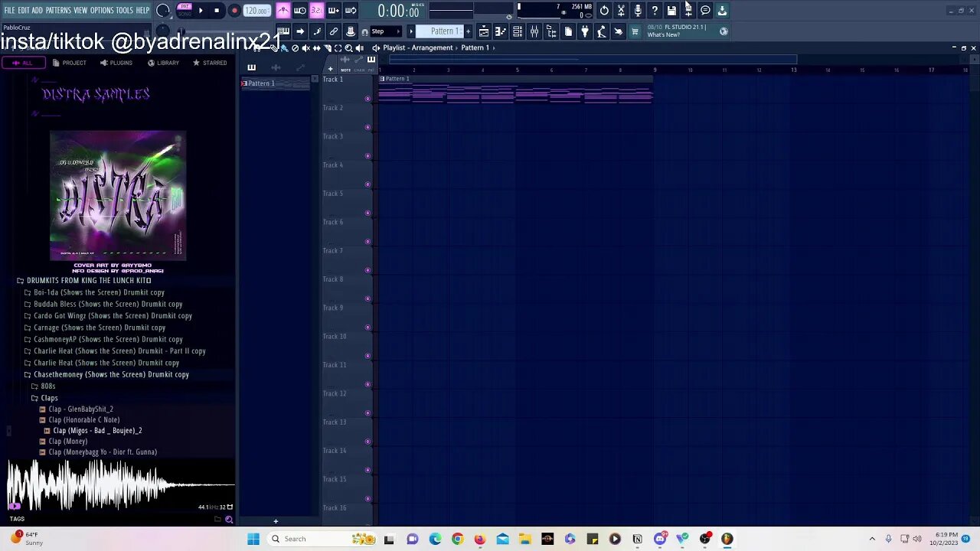
Task: Collapse the Claps folder
Action: coord(44,398)
